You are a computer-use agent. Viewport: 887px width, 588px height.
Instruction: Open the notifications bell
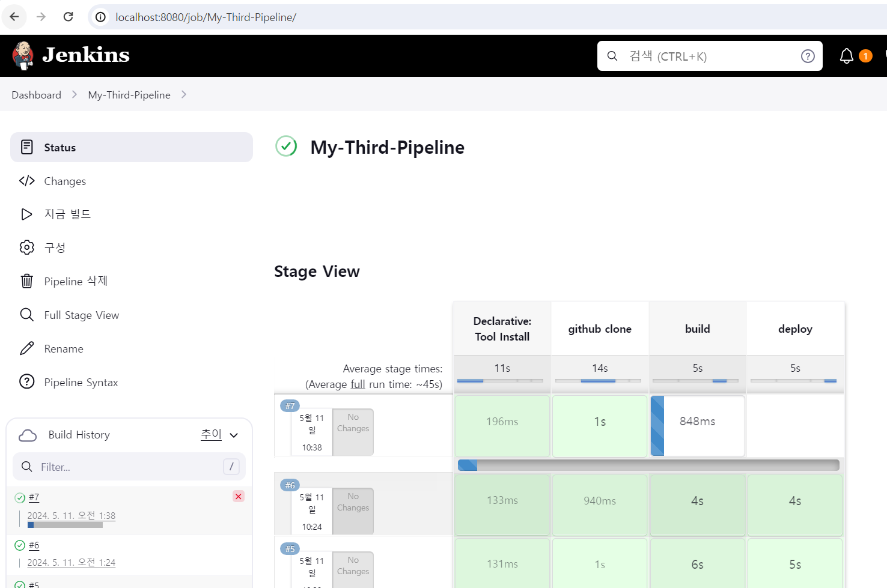[x=846, y=56]
